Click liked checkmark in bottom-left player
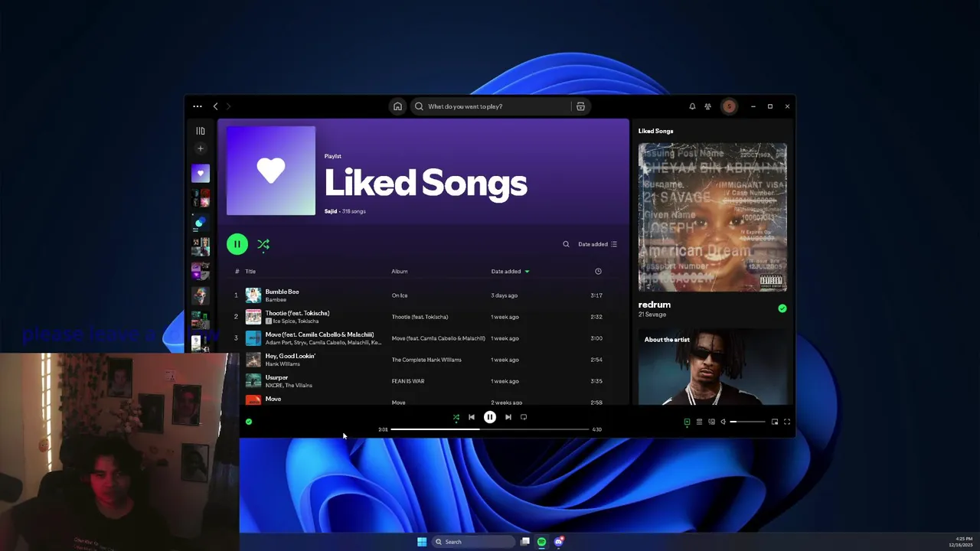 (x=249, y=422)
